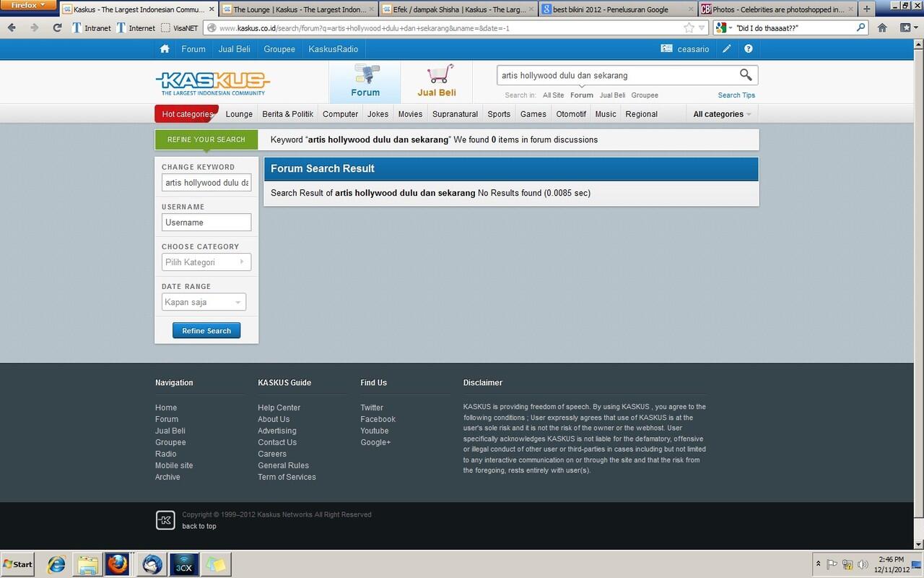This screenshot has height=578, width=924.
Task: Search in Groupee option under search box
Action: click(x=645, y=95)
